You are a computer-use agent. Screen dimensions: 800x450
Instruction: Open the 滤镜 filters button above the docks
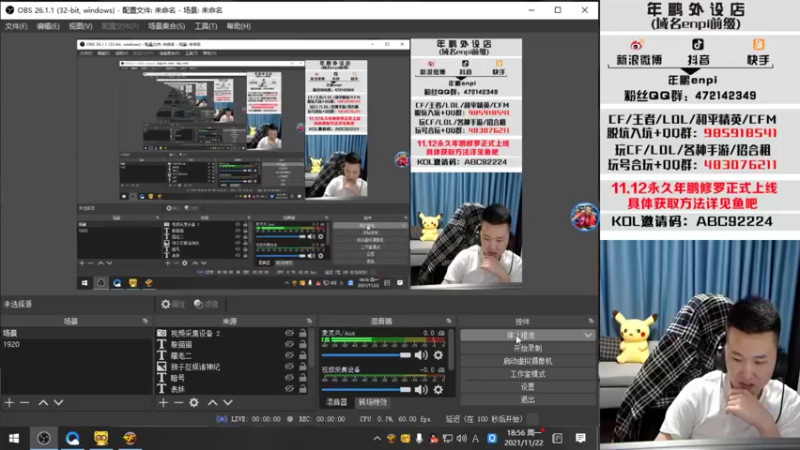[206, 304]
